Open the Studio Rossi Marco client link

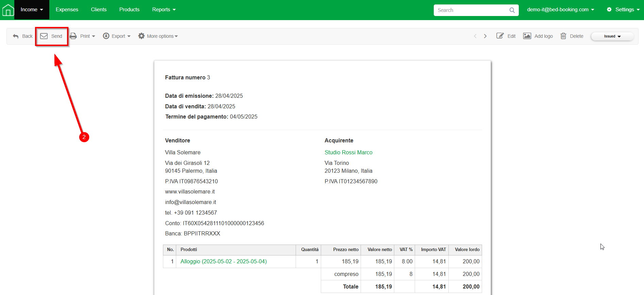tap(348, 152)
